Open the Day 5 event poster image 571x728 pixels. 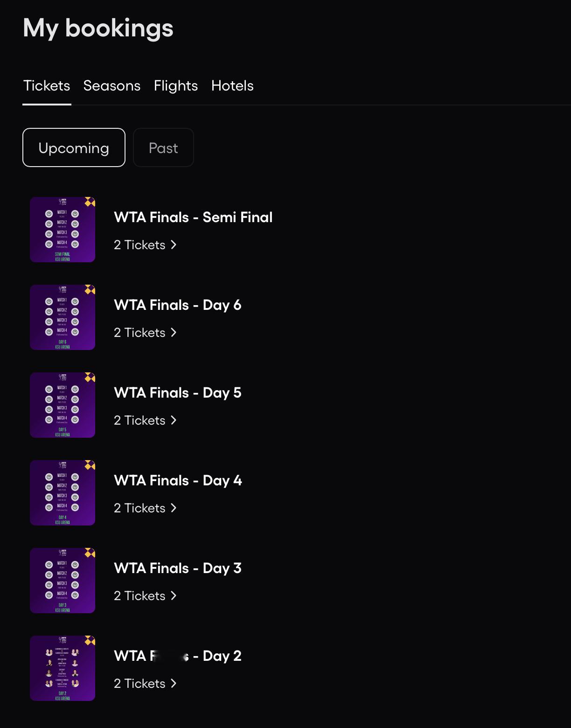63,405
